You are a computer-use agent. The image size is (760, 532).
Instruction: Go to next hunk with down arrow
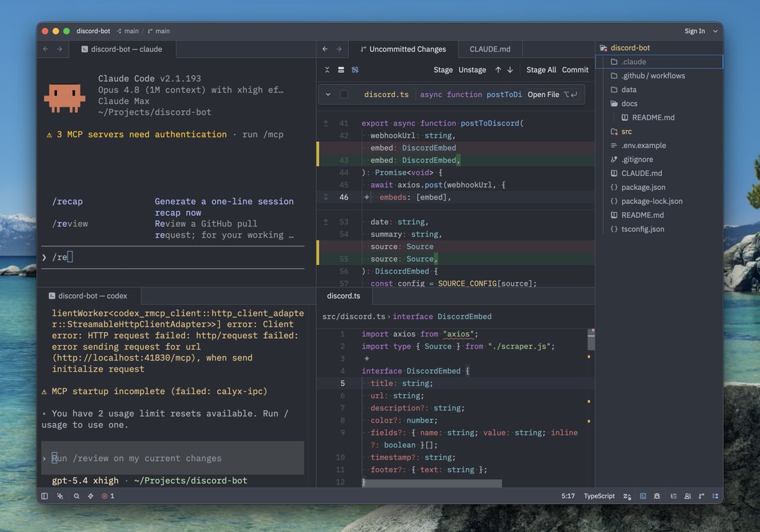[510, 70]
